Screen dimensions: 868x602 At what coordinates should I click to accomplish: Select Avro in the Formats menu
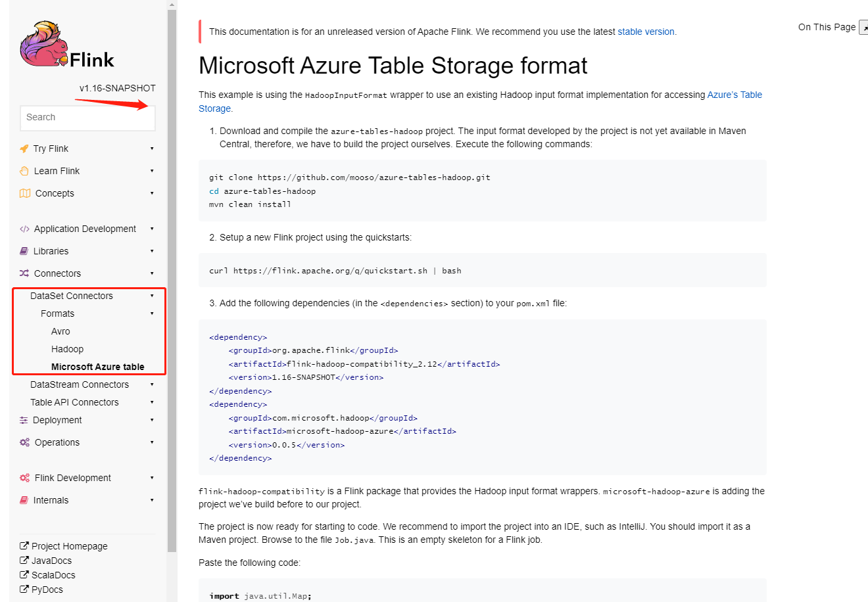coord(60,331)
